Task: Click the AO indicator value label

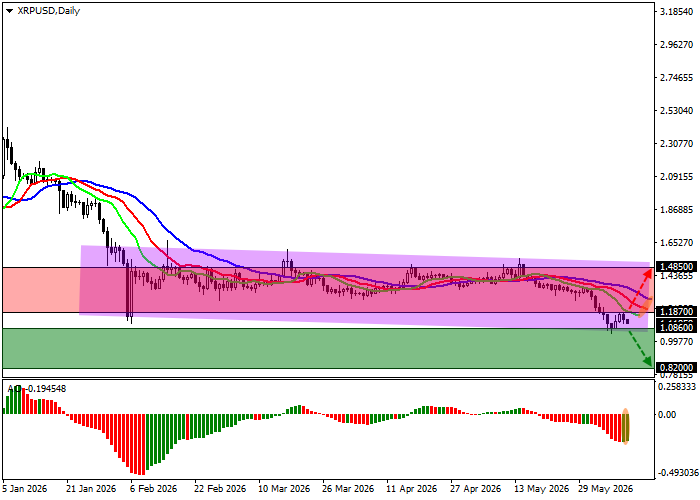Action: click(37, 389)
